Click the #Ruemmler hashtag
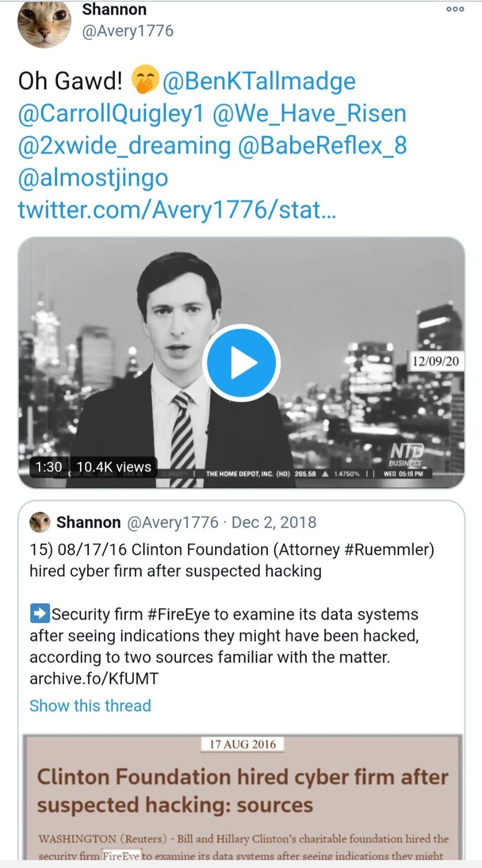Viewport: 482px width, 868px height. [389, 550]
